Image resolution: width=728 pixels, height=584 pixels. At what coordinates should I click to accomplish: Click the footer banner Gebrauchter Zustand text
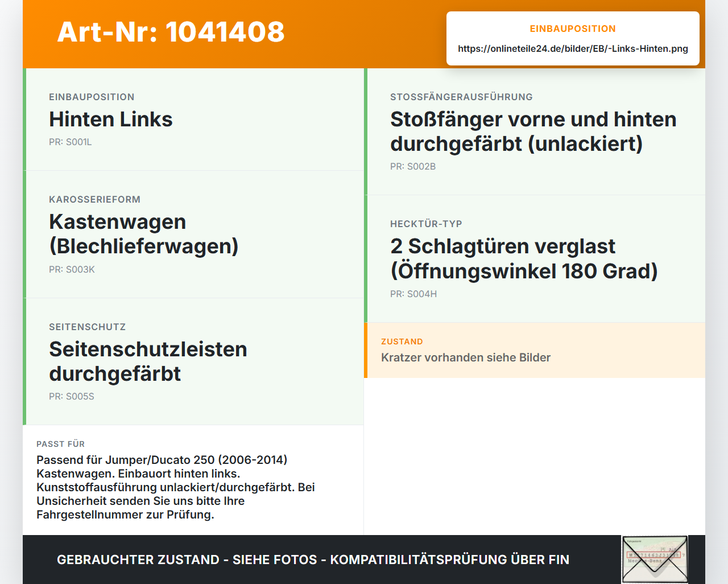tap(313, 560)
